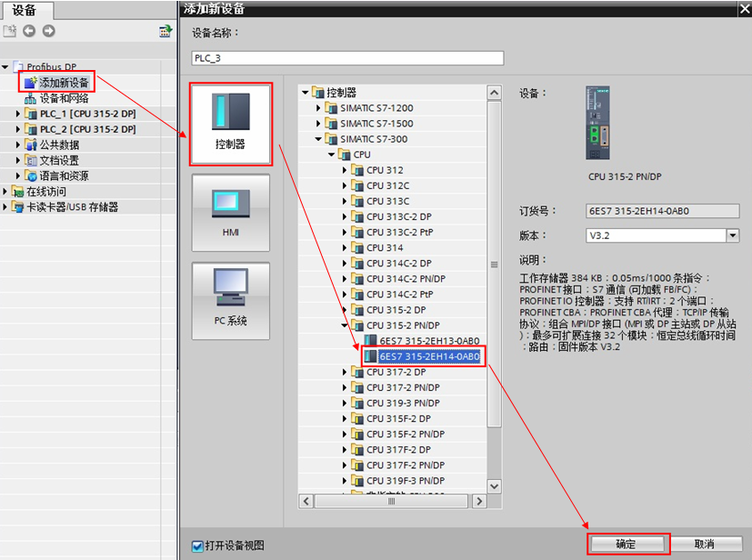Open the 版本 V3.2 dropdown
This screenshot has width=752, height=560.
pos(732,235)
